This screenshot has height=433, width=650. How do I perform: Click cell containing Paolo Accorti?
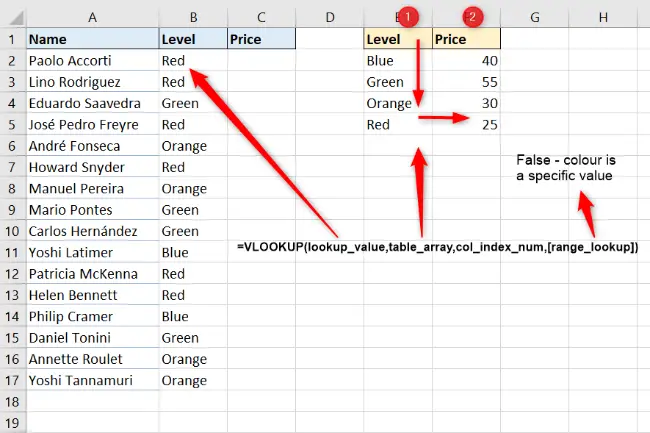tap(92, 60)
